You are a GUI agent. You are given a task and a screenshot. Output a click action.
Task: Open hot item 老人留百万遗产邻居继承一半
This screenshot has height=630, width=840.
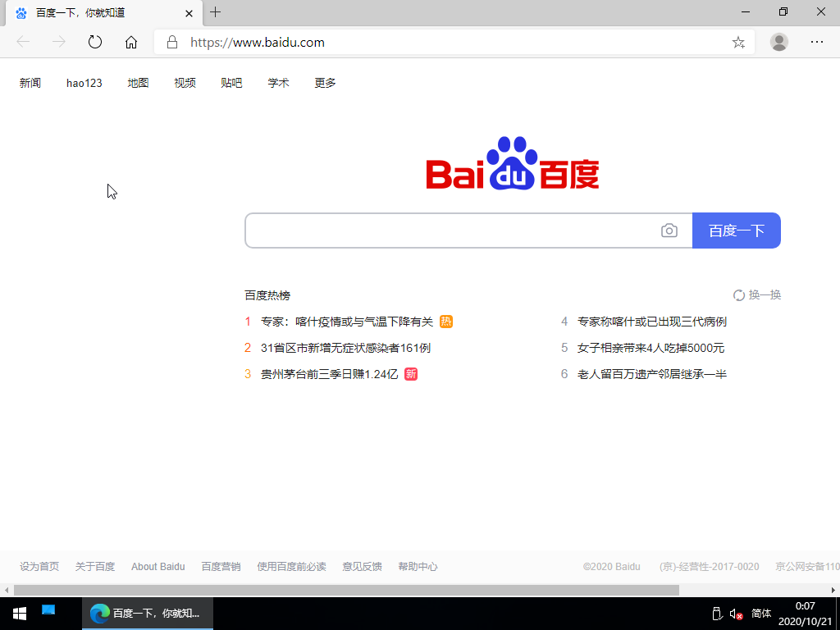click(652, 374)
